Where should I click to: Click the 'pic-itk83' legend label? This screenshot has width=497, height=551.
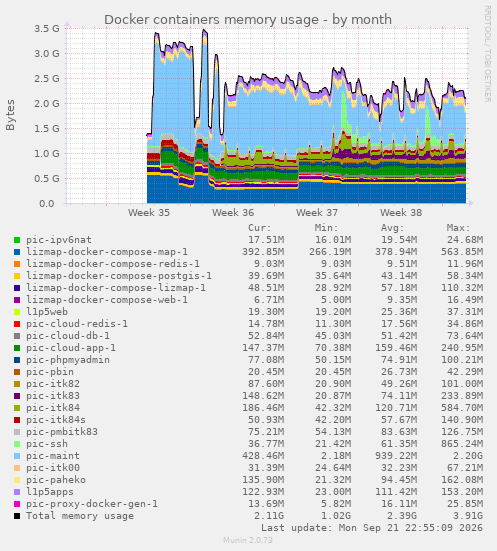pos(53,396)
